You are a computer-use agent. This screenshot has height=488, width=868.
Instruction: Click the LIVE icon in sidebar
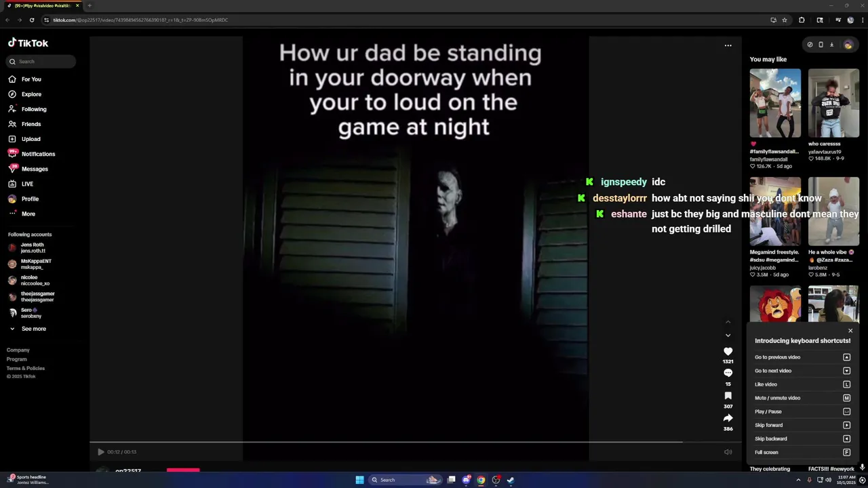click(12, 184)
